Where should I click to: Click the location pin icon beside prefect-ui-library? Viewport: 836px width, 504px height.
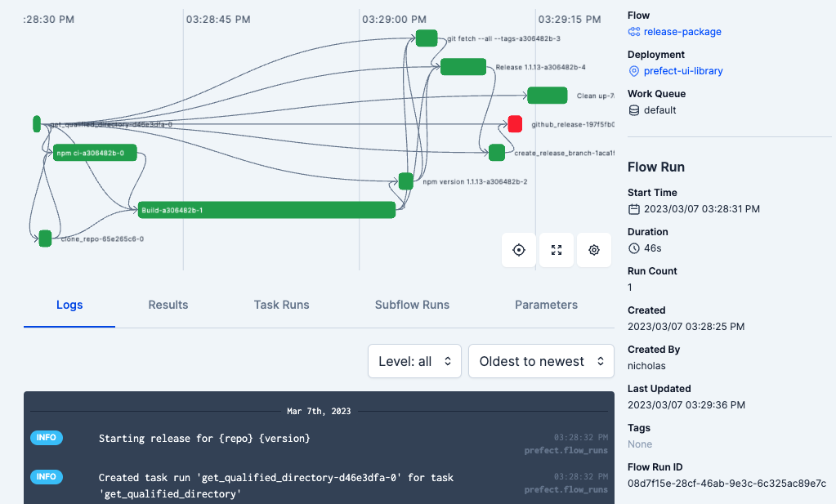pyautogui.click(x=634, y=71)
